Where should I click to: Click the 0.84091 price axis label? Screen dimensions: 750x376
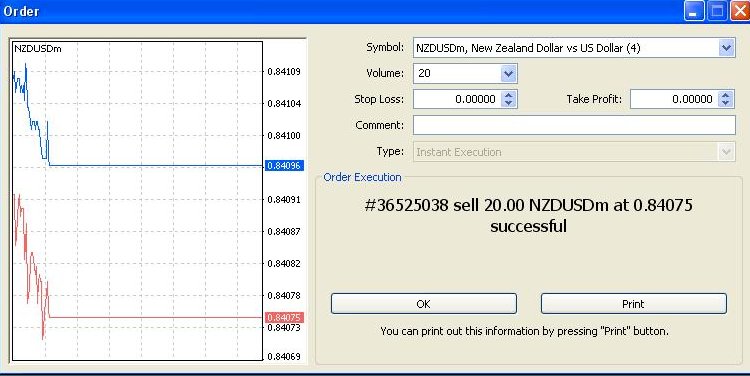pos(284,199)
